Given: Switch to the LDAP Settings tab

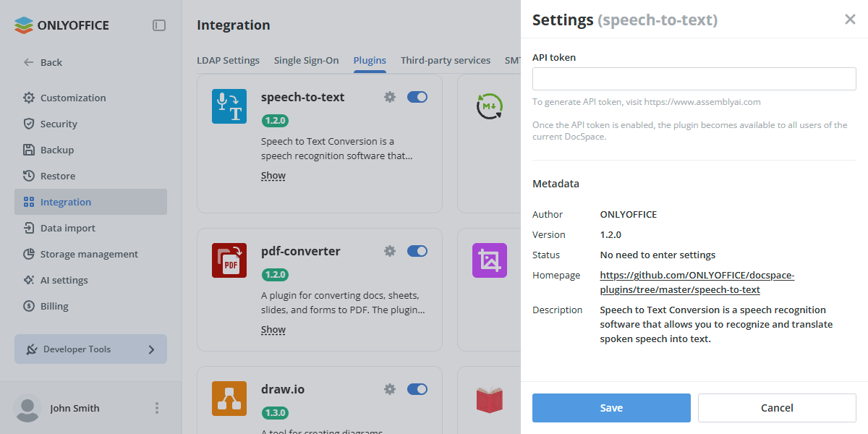Looking at the screenshot, I should pos(228,60).
